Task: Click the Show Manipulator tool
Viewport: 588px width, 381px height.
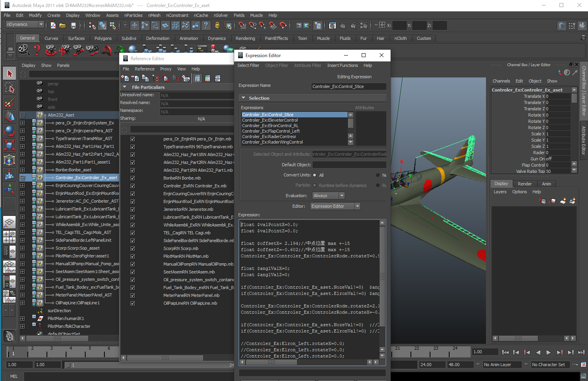Action: (9, 189)
